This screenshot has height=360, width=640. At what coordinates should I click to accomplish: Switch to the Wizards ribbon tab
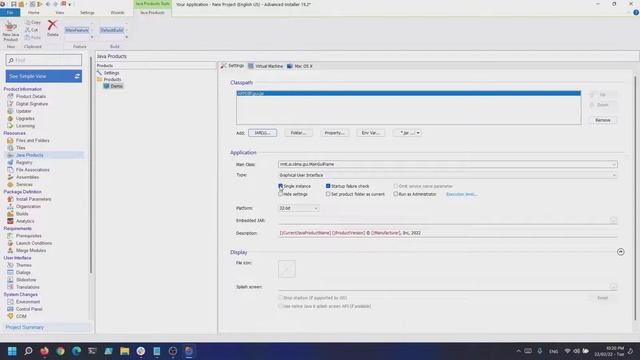coord(117,13)
